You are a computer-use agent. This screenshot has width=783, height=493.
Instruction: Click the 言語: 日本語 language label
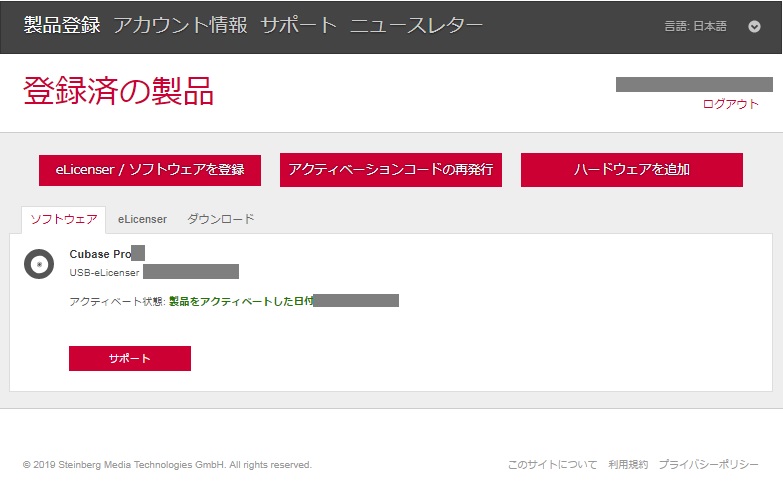pyautogui.click(x=695, y=26)
